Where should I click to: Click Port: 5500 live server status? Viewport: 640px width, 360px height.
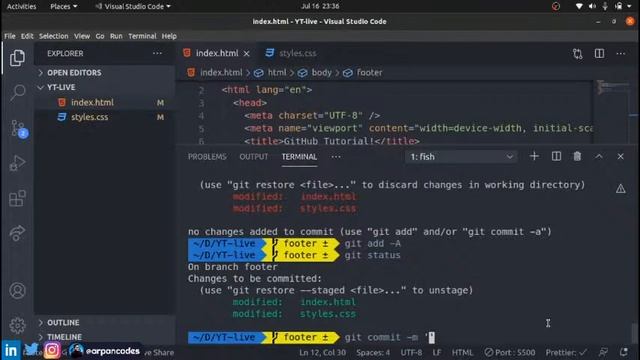[509, 352]
